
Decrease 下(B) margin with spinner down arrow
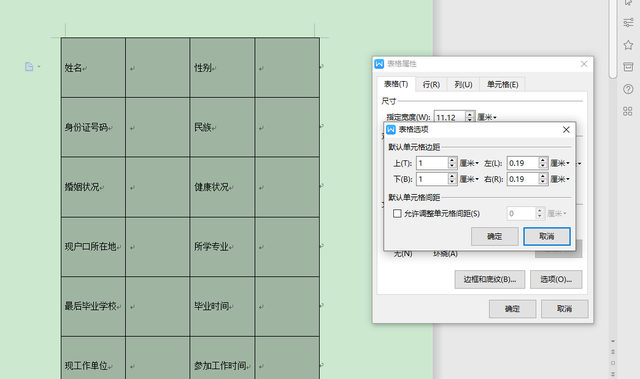(452, 182)
